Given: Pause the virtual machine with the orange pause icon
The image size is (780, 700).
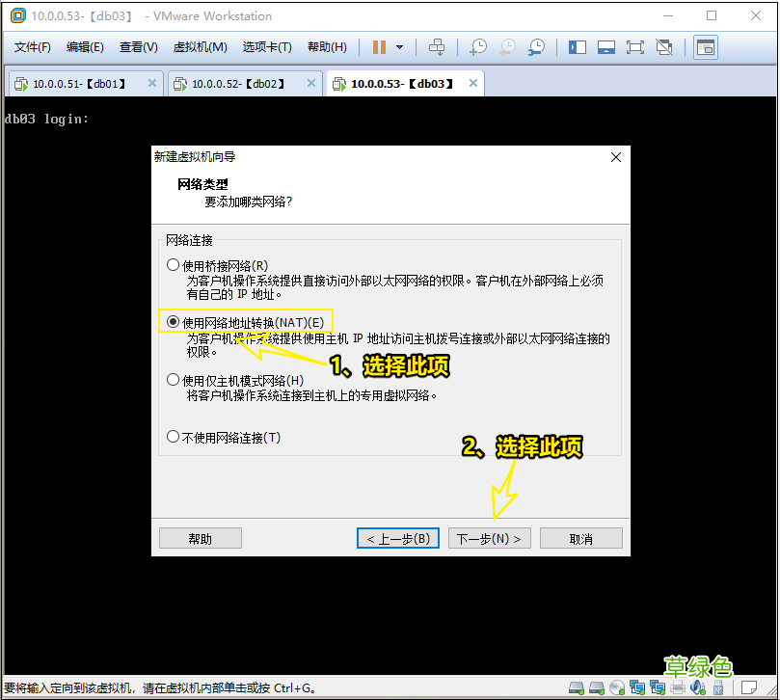Looking at the screenshot, I should point(379,47).
